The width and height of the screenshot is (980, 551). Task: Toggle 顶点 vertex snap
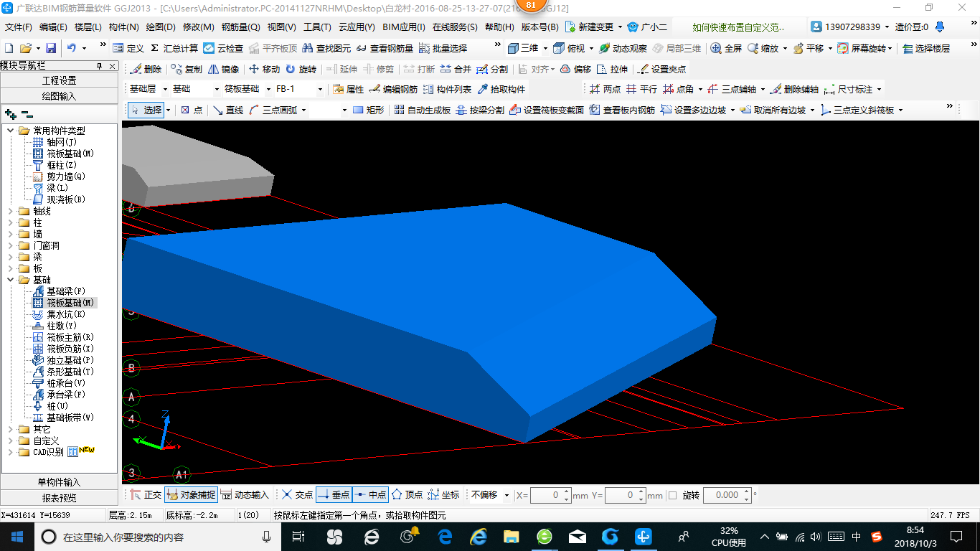tap(407, 494)
